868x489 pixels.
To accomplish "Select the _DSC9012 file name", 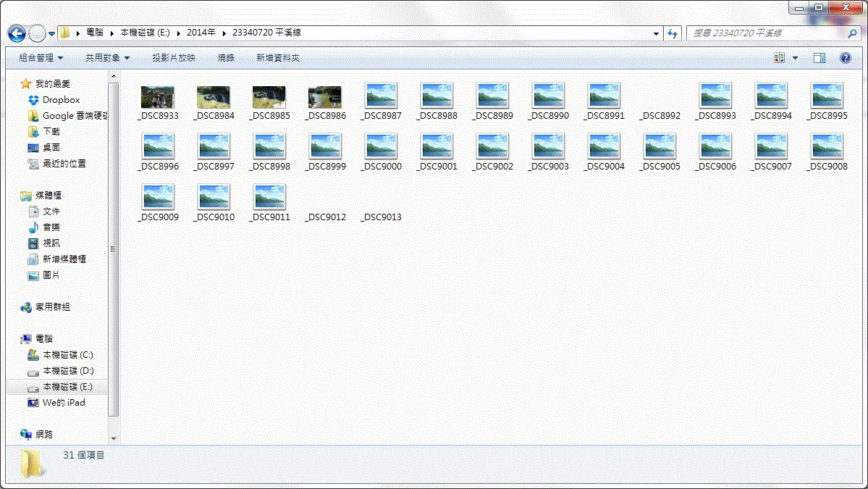I will pyautogui.click(x=326, y=217).
